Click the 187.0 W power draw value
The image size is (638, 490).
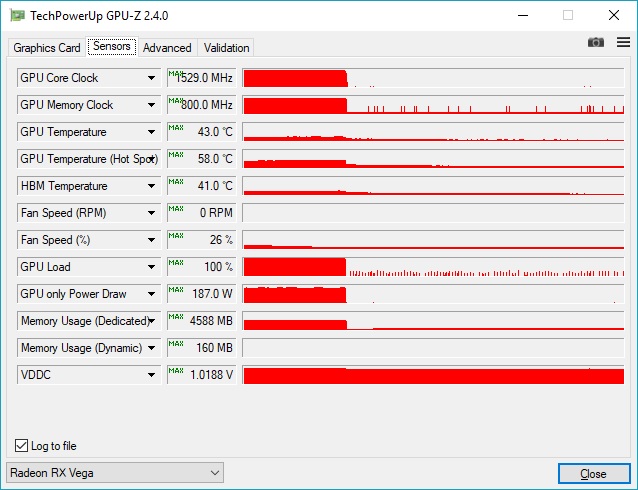(x=201, y=294)
